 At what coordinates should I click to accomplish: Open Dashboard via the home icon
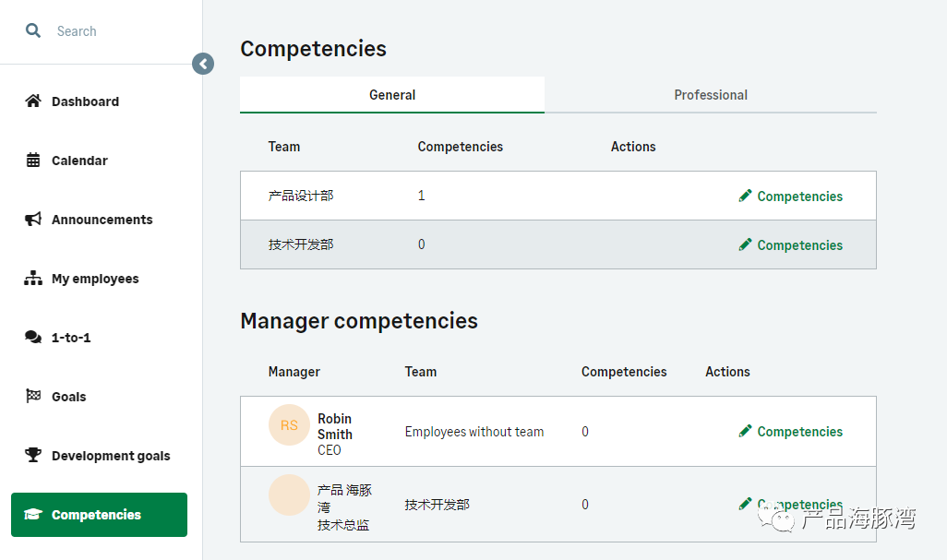coord(33,101)
